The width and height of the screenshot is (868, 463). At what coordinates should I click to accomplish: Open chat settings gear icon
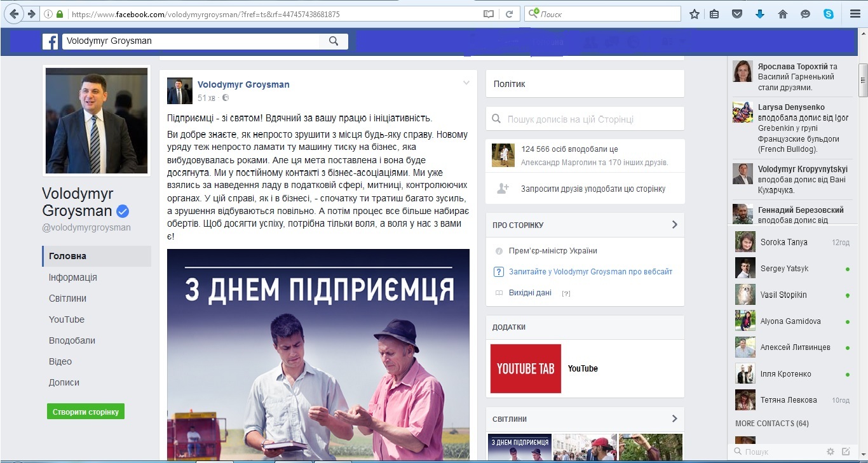tap(830, 452)
